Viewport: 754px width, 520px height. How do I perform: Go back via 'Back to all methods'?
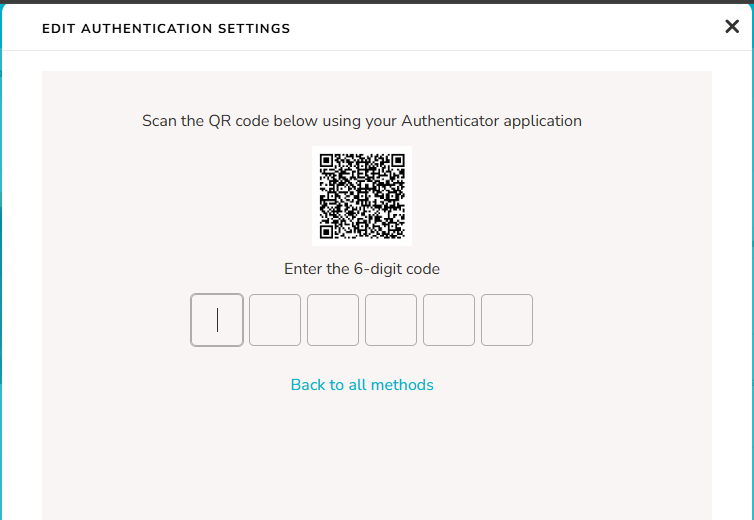[362, 385]
